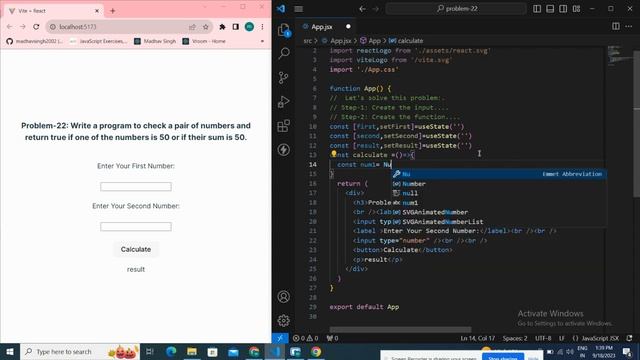This screenshot has height=360, width=640.
Task: Select the SVGAnimatedNumberList suggestion
Action: tap(499, 222)
